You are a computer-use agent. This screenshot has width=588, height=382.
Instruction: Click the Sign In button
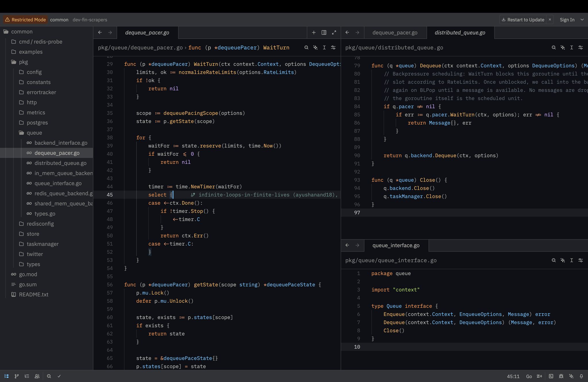[x=567, y=20]
